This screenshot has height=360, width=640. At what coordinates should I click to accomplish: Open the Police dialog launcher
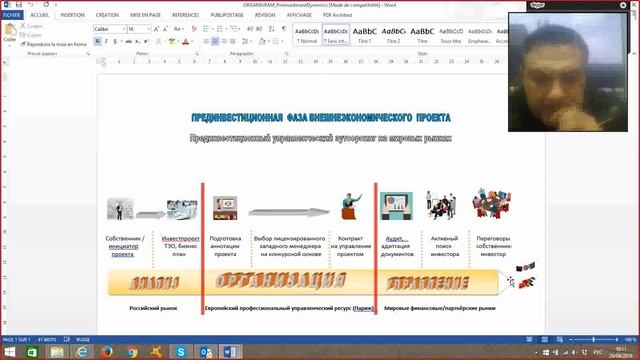point(197,53)
